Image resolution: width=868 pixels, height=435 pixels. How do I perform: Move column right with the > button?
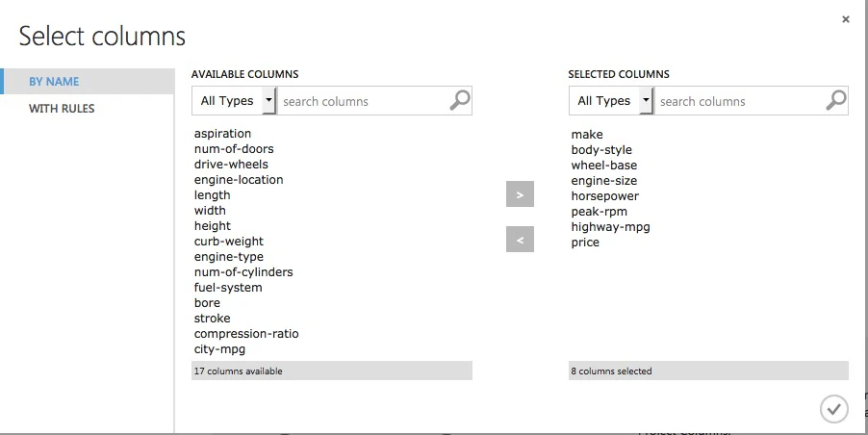pyautogui.click(x=520, y=193)
